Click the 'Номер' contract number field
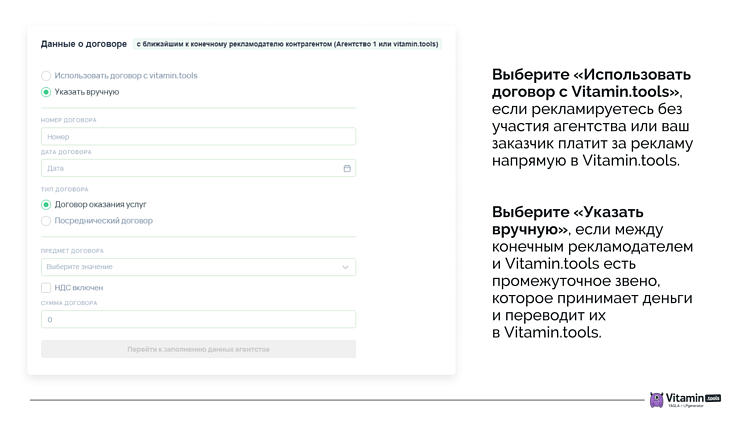751x422 pixels. click(x=198, y=137)
